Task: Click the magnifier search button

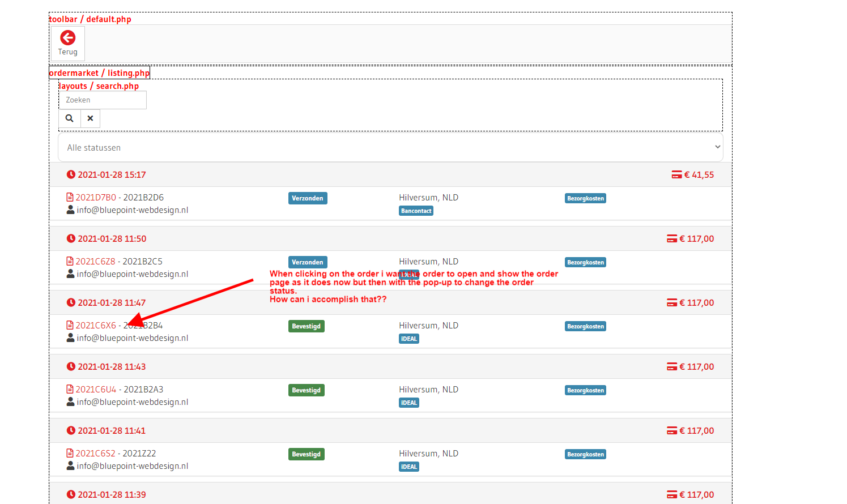Action: 70,118
